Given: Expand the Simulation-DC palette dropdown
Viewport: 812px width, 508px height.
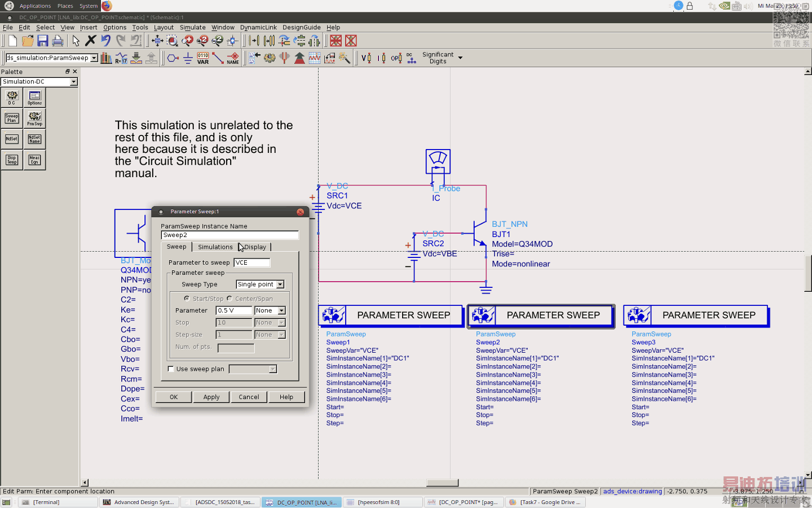Looking at the screenshot, I should [x=73, y=82].
